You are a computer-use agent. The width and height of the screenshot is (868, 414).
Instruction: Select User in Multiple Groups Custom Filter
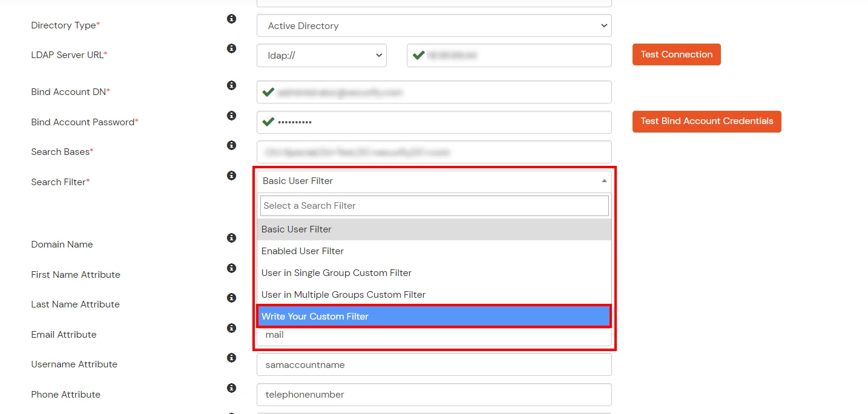[x=434, y=295]
